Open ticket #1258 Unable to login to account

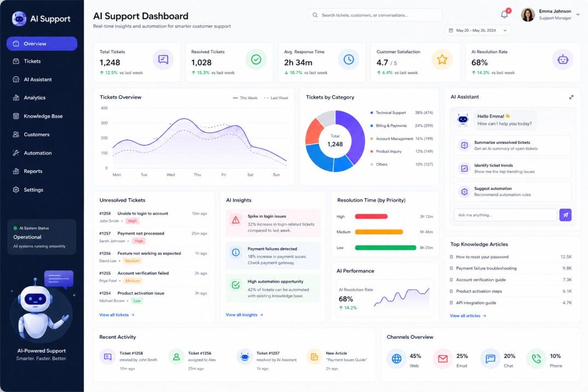(153, 217)
